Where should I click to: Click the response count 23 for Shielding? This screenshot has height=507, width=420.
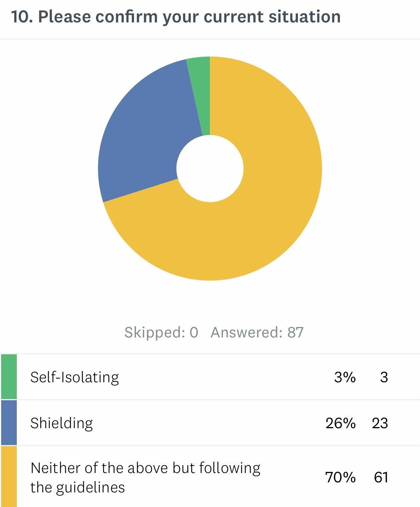click(x=380, y=423)
